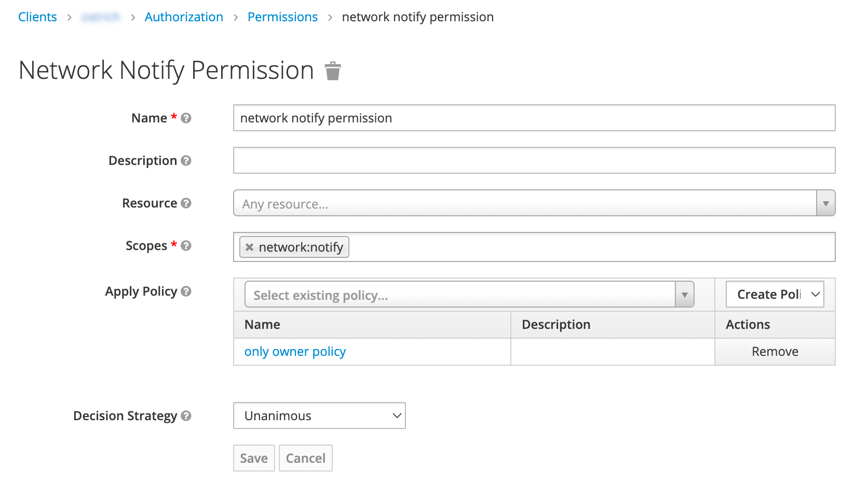The height and width of the screenshot is (498, 868).
Task: Remove the only owner policy
Action: (x=775, y=352)
